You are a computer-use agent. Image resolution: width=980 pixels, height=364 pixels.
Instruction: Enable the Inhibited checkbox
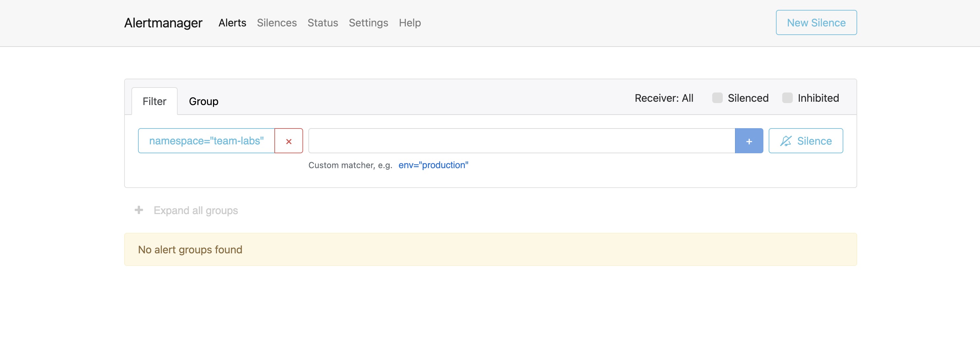(x=787, y=98)
